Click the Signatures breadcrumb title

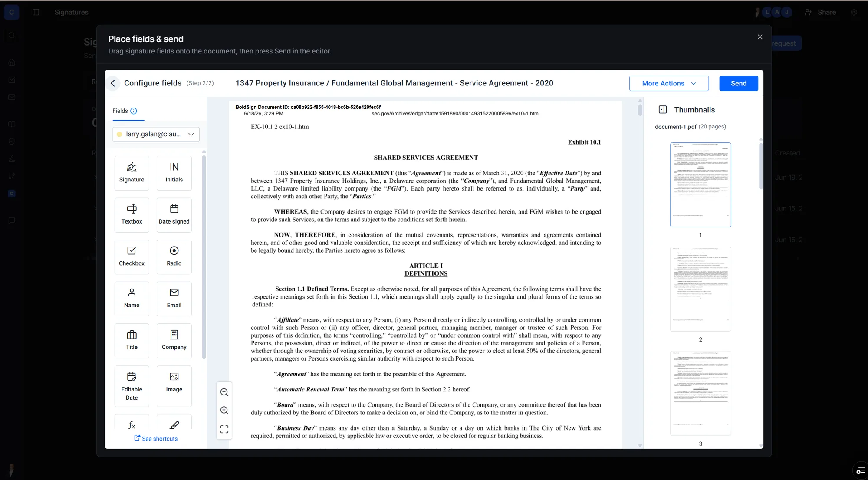[x=72, y=12]
